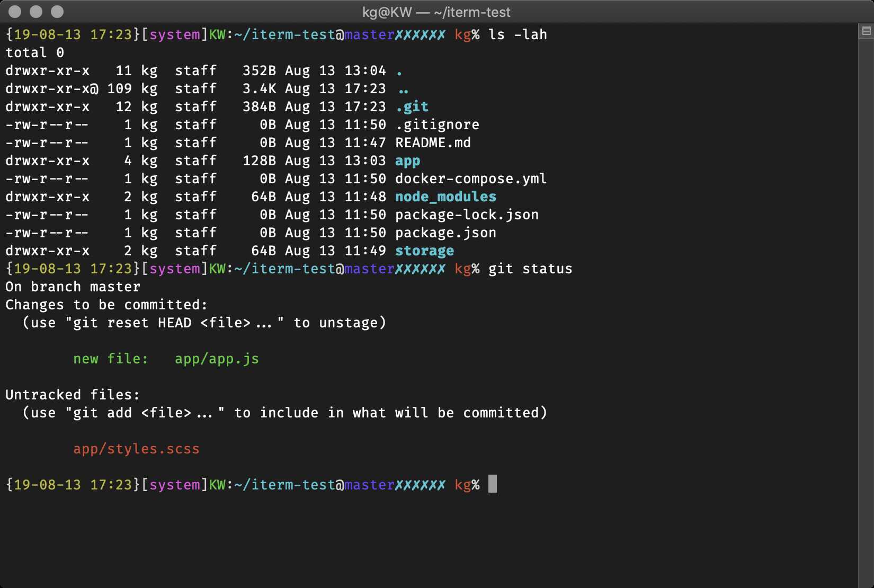Click the '384B' size value
The image size is (874, 588).
click(x=260, y=107)
